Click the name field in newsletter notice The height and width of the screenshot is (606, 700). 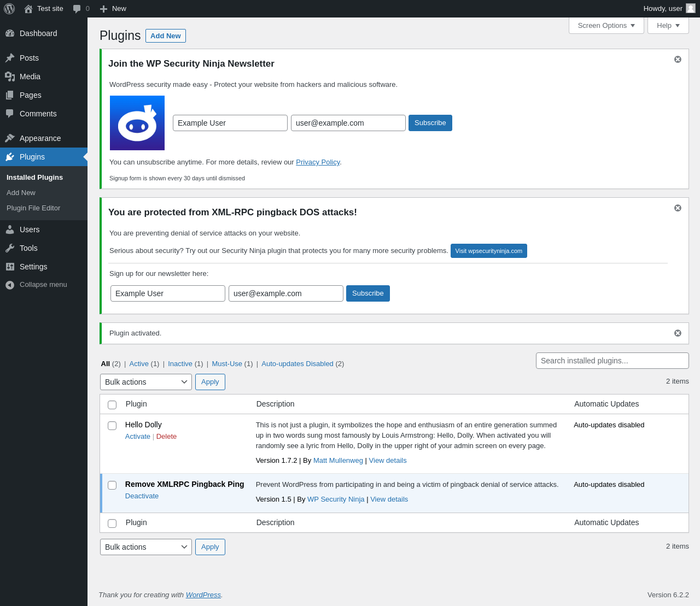click(230, 123)
